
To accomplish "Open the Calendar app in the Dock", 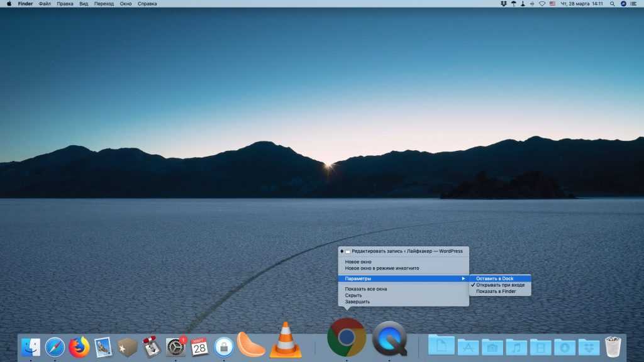I will (x=199, y=347).
